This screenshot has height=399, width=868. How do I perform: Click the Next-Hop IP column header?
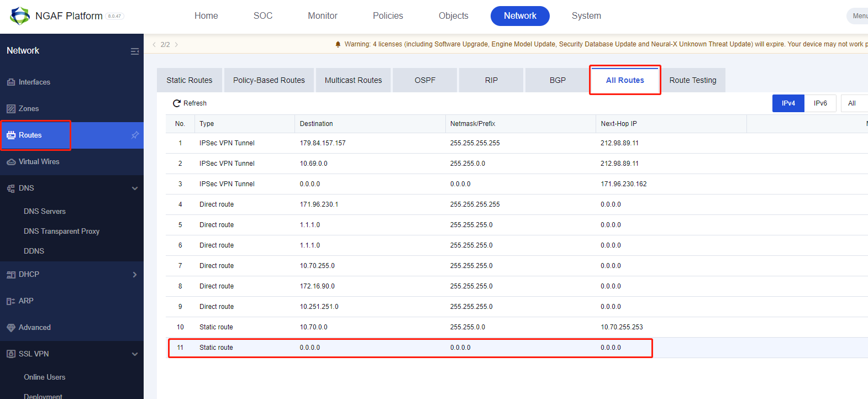click(x=671, y=124)
